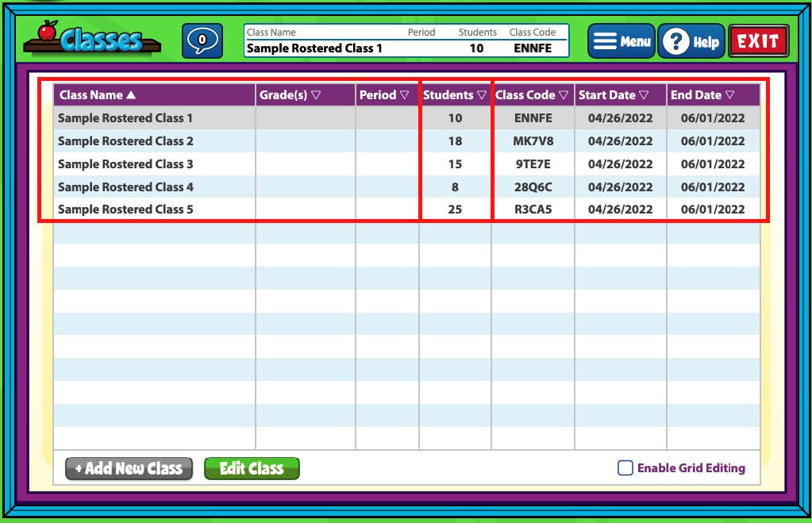Viewport: 812px width, 523px height.
Task: Click class code ENNFE in the table
Action: tap(533, 118)
